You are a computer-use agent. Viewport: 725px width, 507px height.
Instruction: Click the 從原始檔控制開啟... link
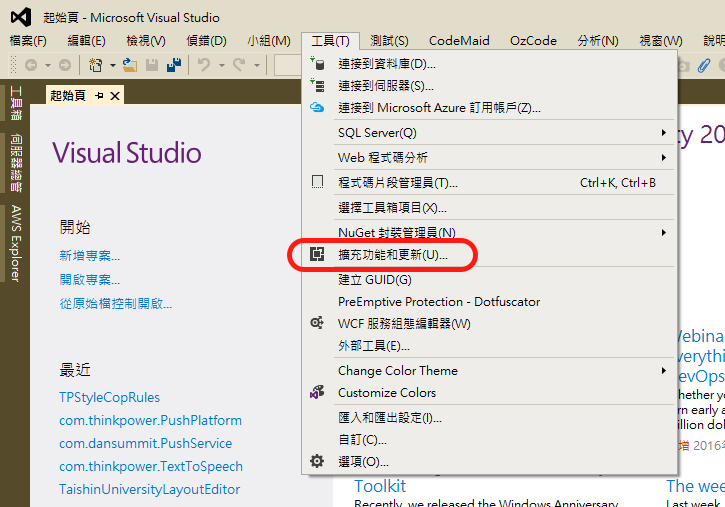pos(116,304)
